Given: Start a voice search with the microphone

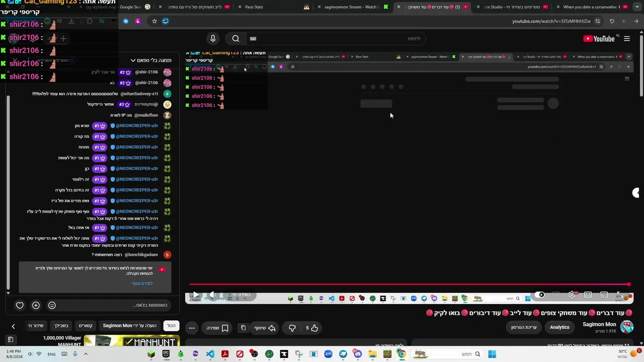Looking at the screenshot, I should [213, 39].
